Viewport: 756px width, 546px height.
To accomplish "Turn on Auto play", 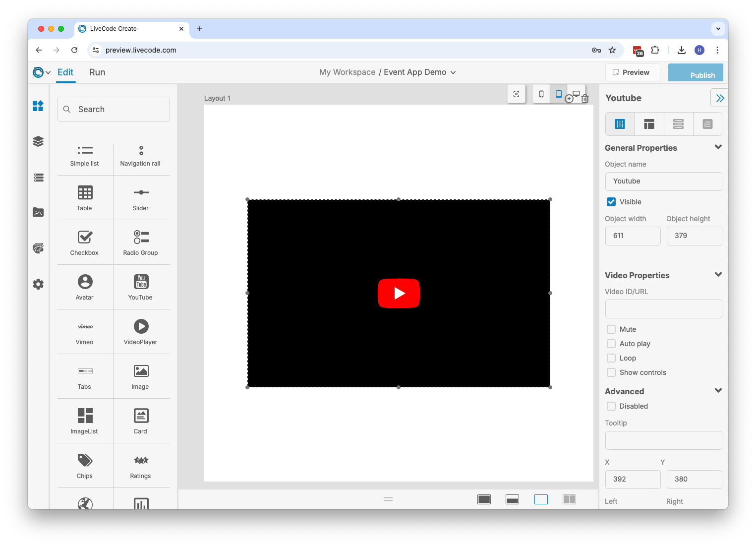I will [611, 344].
